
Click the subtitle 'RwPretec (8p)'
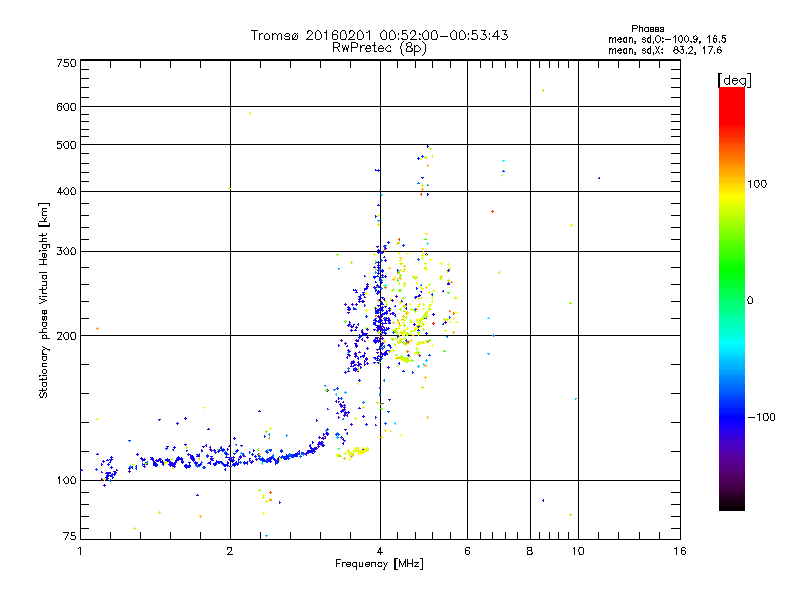coord(379,48)
